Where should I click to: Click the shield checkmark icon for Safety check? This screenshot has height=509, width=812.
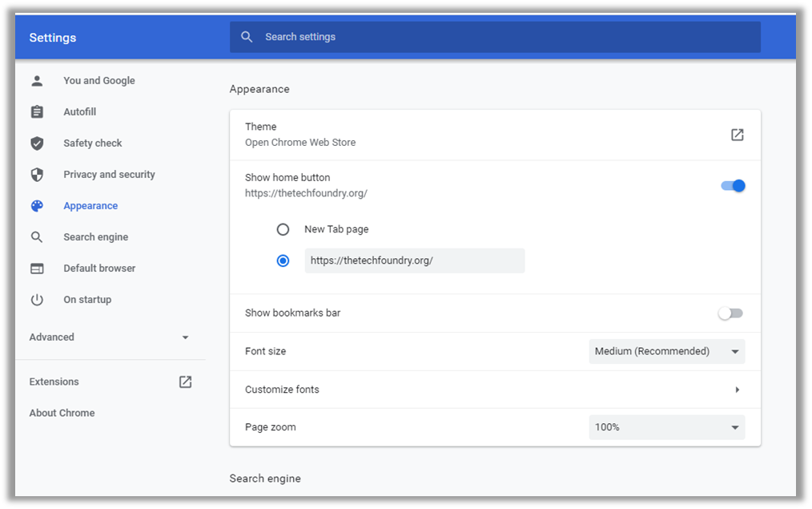pyautogui.click(x=37, y=143)
